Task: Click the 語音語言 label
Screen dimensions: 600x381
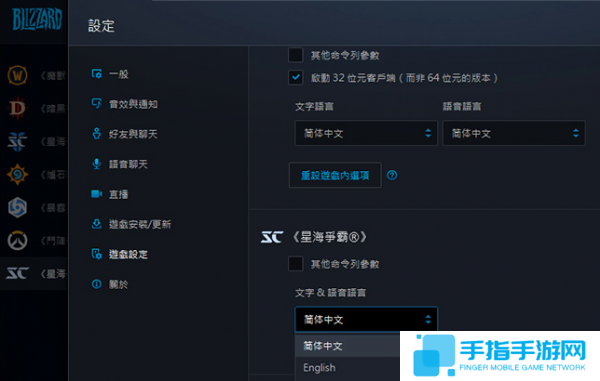Action: 462,106
